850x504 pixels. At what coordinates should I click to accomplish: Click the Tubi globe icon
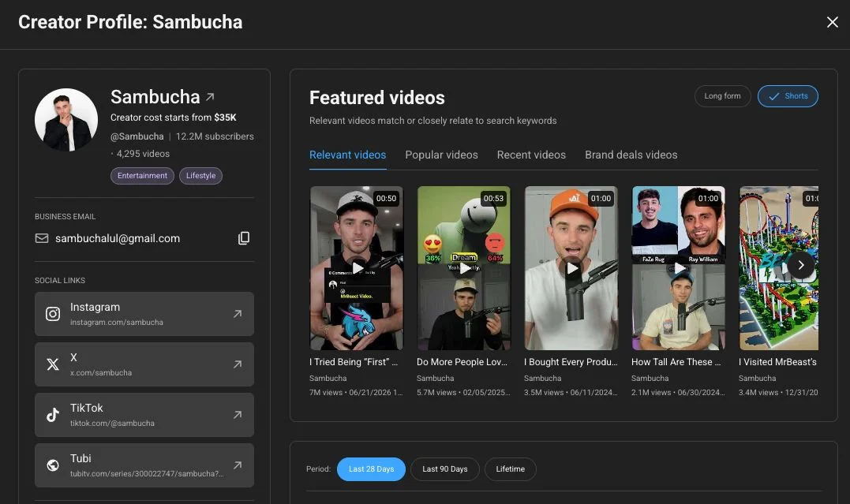point(53,465)
